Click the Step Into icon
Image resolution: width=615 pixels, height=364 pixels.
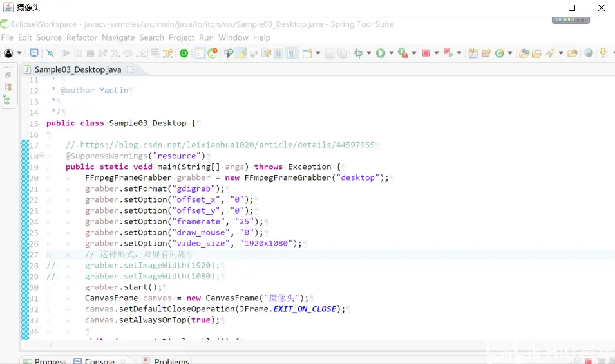pyautogui.click(x=115, y=53)
